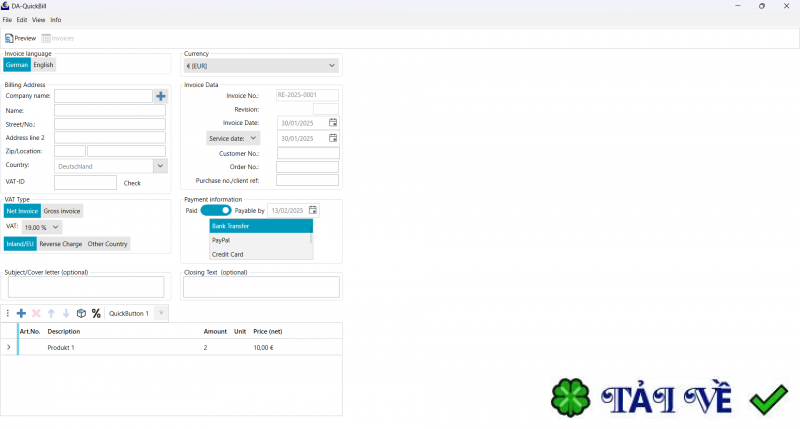
Task: Open the Service date calendar picker
Action: [333, 138]
